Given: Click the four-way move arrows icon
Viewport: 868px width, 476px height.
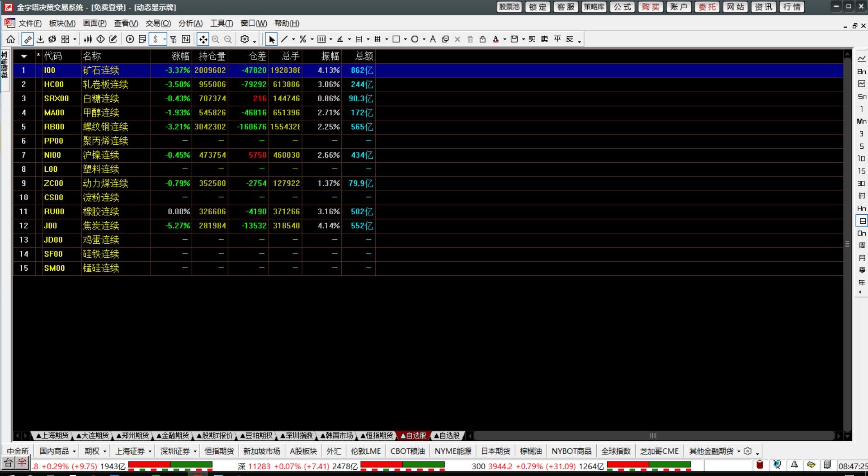Looking at the screenshot, I should point(203,39).
